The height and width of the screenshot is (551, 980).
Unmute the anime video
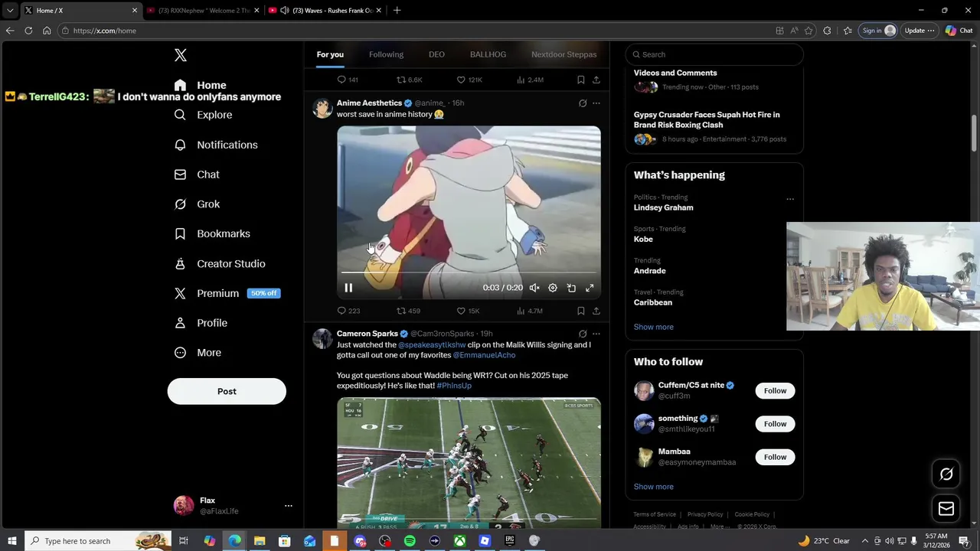tap(534, 288)
